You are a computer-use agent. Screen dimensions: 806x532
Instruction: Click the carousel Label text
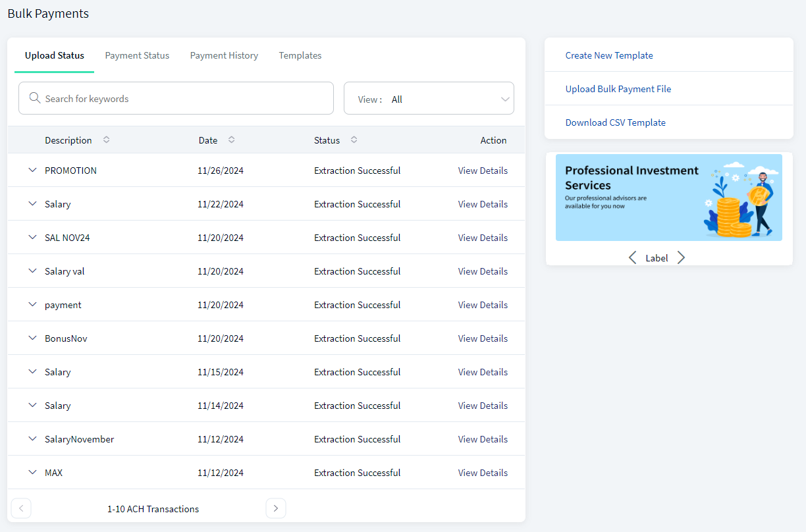[x=657, y=258]
